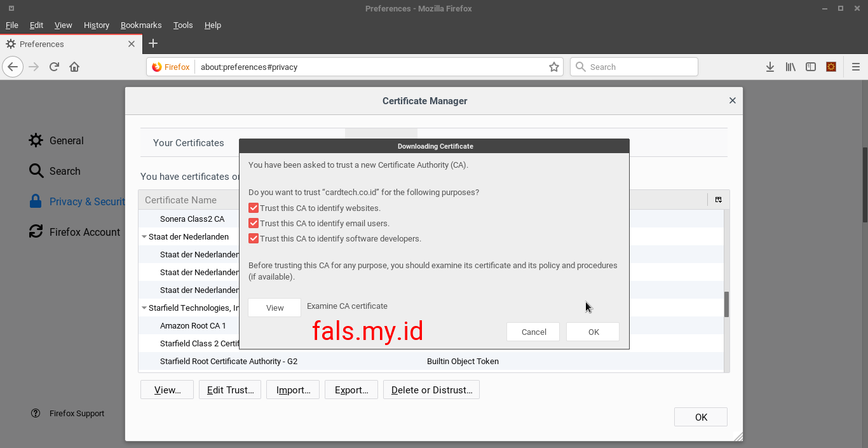
Task: Click the Preferences page scrollbar
Action: coord(865,184)
